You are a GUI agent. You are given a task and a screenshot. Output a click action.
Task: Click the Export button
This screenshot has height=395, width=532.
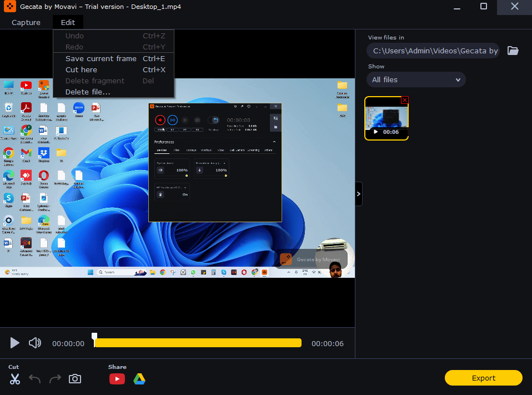pyautogui.click(x=484, y=378)
